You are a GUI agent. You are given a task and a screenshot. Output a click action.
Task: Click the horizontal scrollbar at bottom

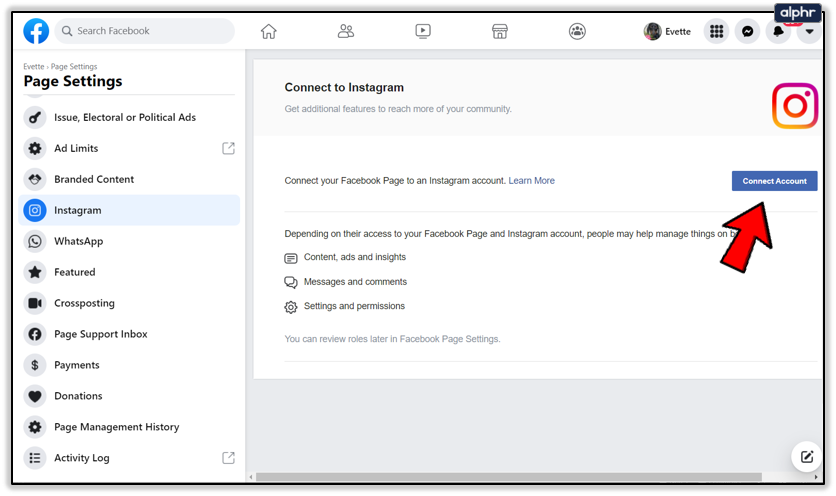[509, 477]
